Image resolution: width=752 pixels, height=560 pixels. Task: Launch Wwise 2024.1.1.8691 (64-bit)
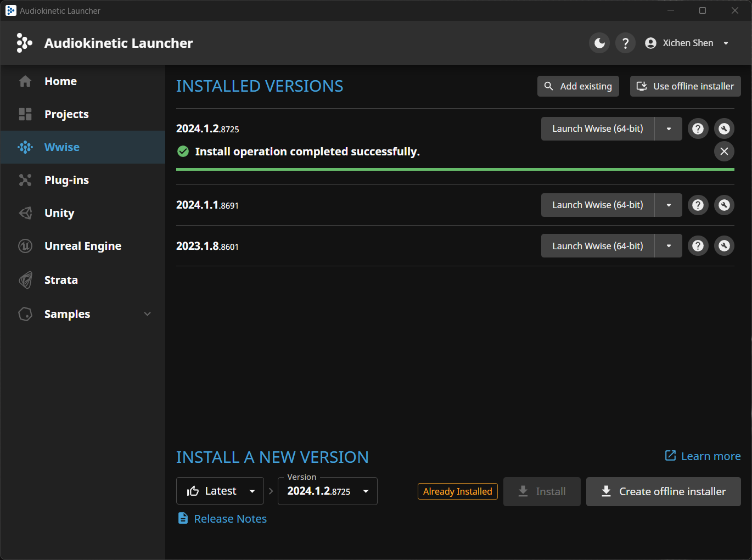(x=598, y=205)
